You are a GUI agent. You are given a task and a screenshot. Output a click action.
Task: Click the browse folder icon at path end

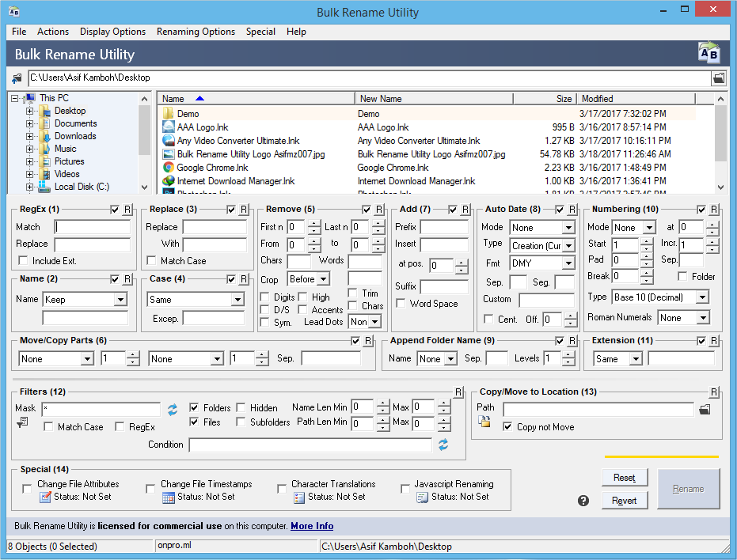click(719, 78)
